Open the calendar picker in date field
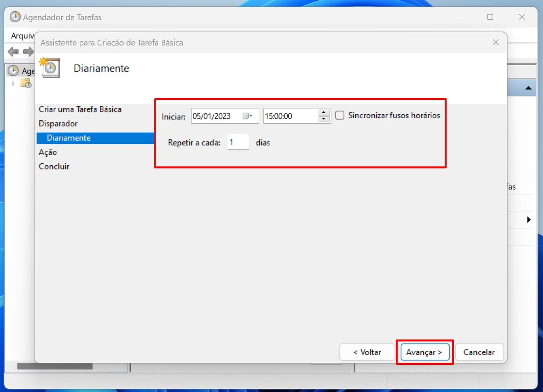 (247, 116)
